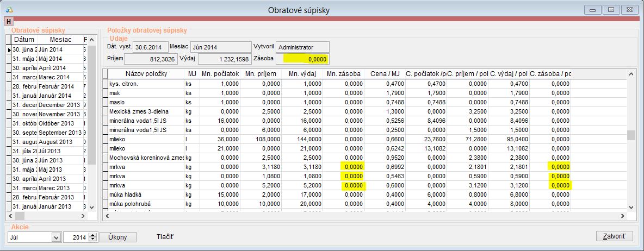Maximize the Obratové súpisky window
This screenshot has width=644, height=251.
click(x=612, y=10)
